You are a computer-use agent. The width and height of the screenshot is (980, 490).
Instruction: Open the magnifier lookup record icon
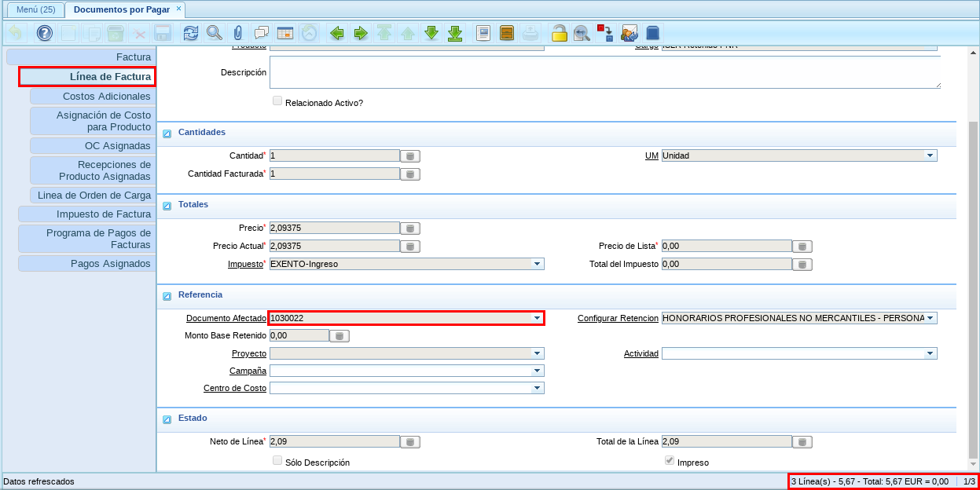pyautogui.click(x=214, y=33)
